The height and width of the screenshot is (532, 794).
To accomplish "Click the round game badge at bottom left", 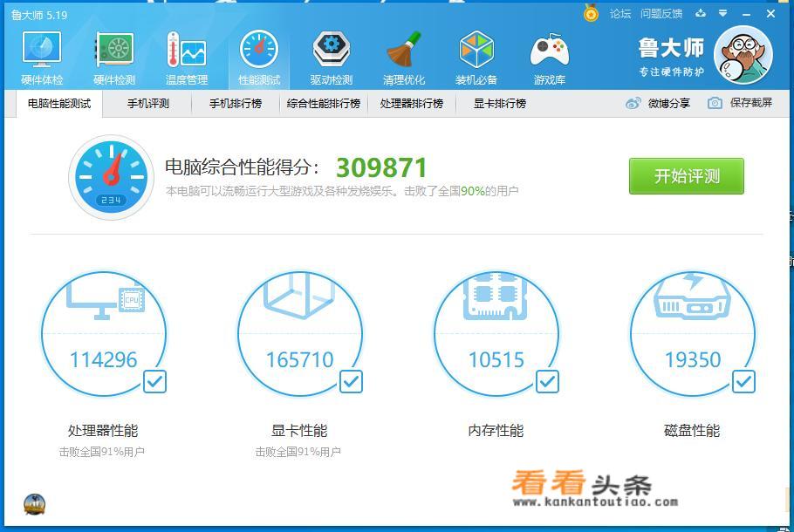I will pyautogui.click(x=34, y=505).
